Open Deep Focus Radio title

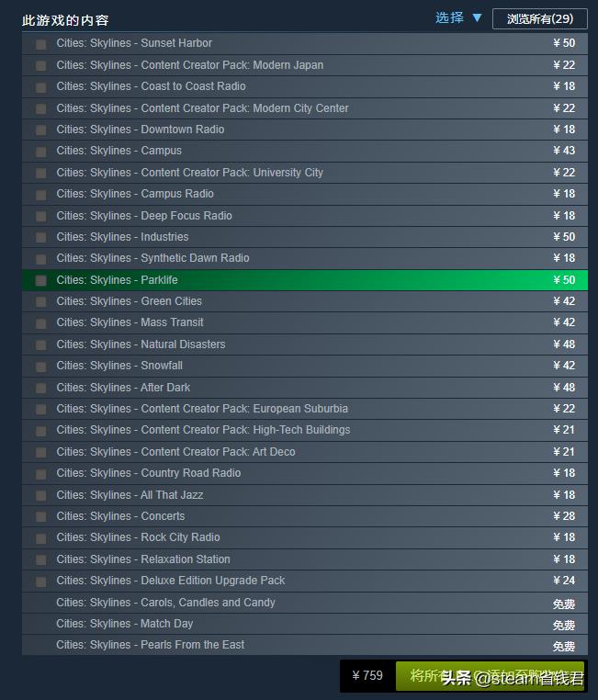[144, 216]
